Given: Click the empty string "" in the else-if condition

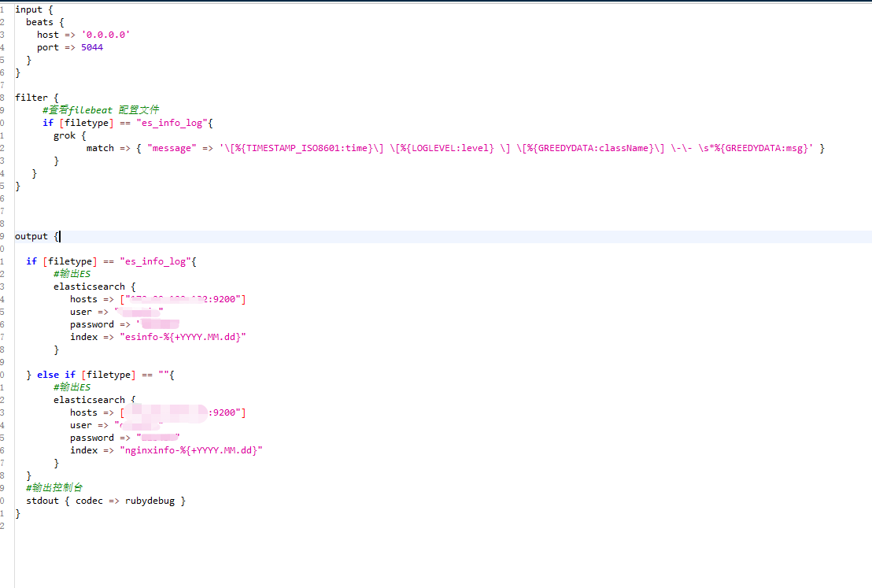Looking at the screenshot, I should [x=163, y=375].
